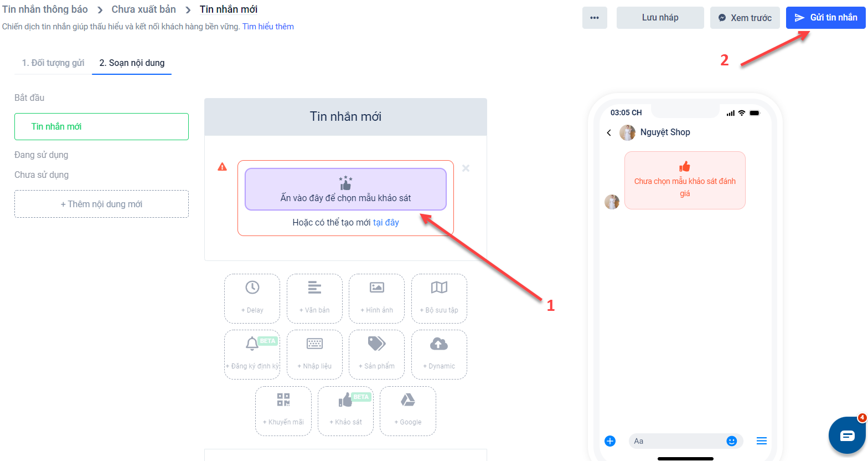The width and height of the screenshot is (868, 461).
Task: Click the Nguyệt Shop name in preview
Action: click(x=665, y=132)
